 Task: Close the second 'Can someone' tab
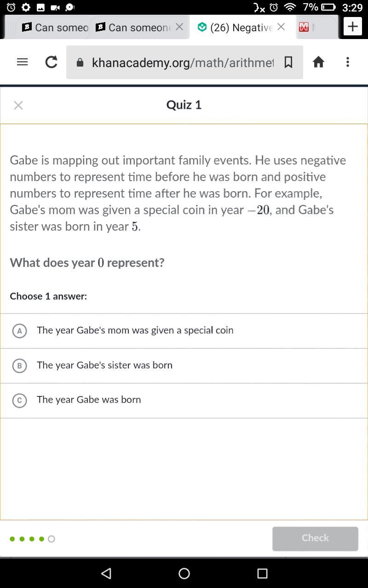pos(179,27)
